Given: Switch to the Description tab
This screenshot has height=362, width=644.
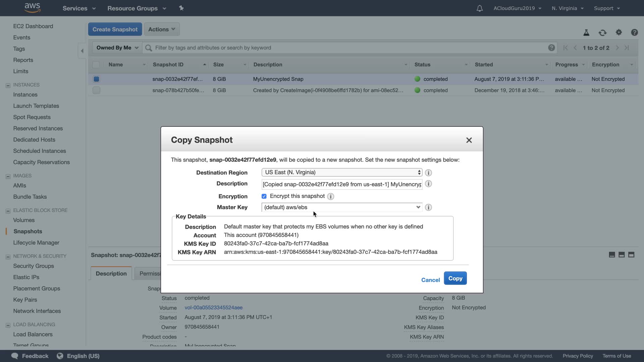Looking at the screenshot, I should click(x=111, y=274).
